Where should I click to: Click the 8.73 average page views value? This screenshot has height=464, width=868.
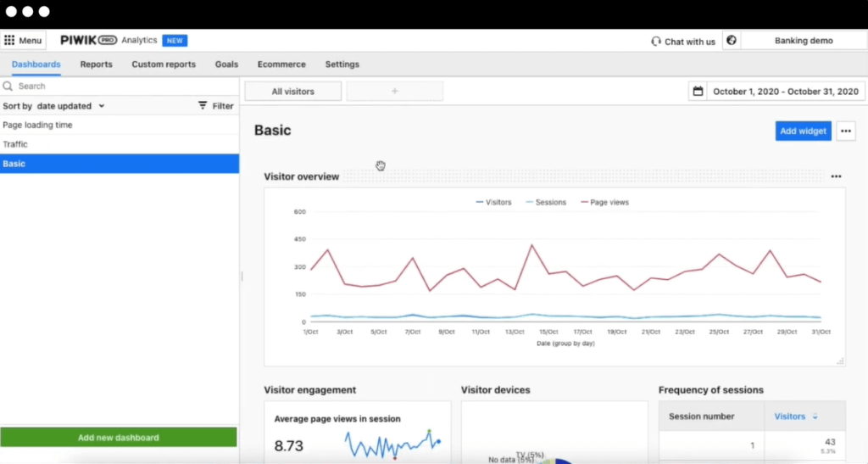click(x=288, y=445)
